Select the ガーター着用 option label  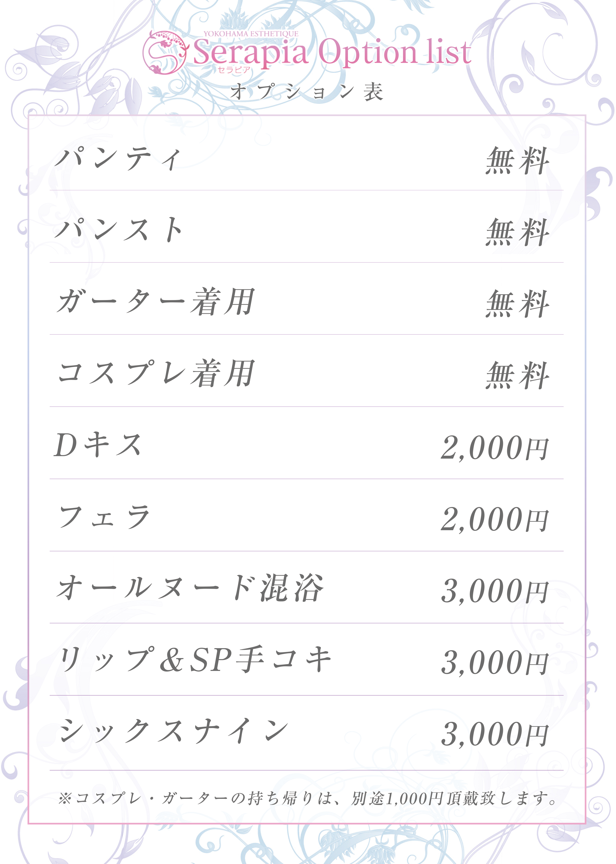point(155,302)
